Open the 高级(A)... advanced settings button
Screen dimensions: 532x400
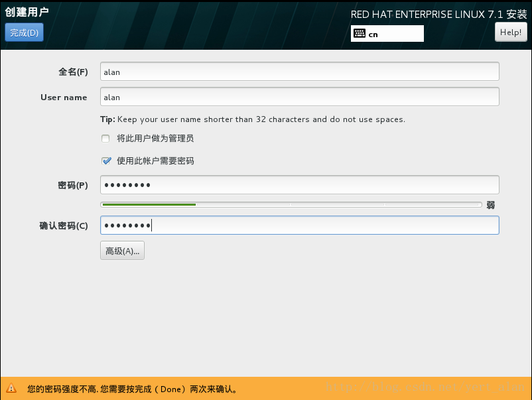(123, 251)
